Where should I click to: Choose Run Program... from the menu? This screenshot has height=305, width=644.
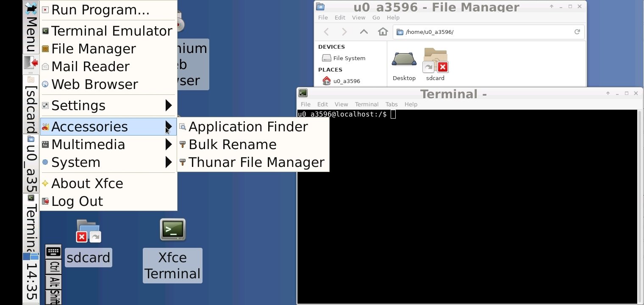[108, 10]
